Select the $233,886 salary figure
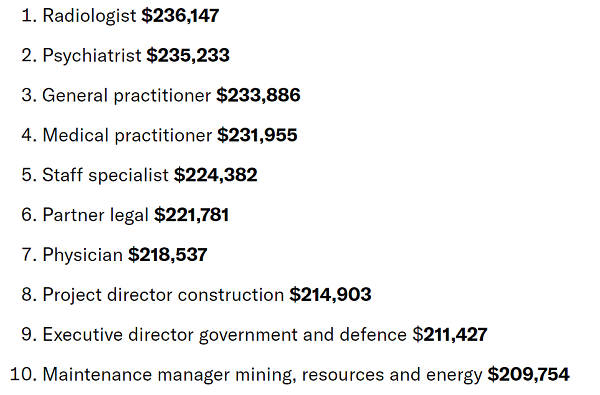 tap(258, 95)
